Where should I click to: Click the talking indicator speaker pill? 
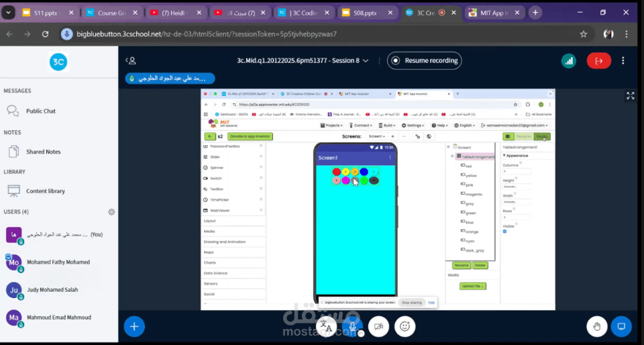(170, 79)
